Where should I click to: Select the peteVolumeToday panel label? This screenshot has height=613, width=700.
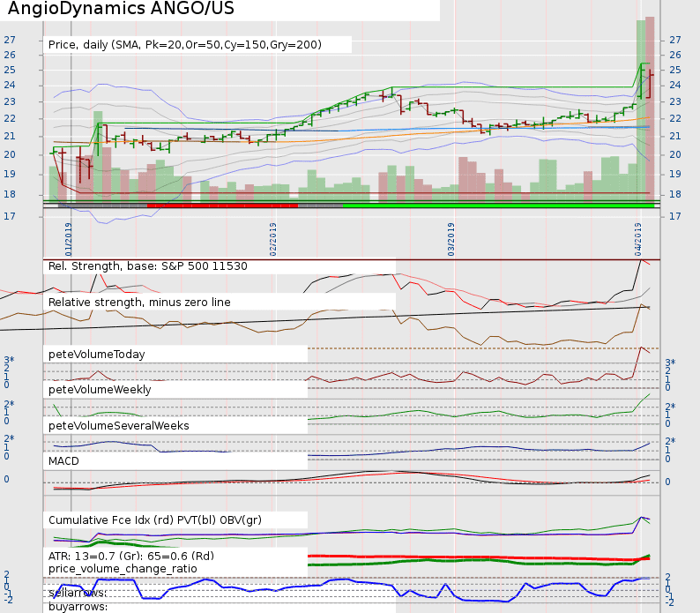(96, 355)
